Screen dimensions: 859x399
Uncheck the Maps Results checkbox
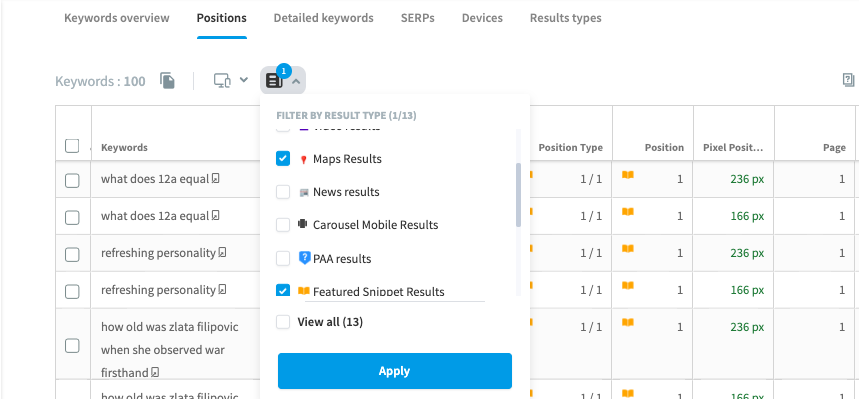tap(283, 159)
